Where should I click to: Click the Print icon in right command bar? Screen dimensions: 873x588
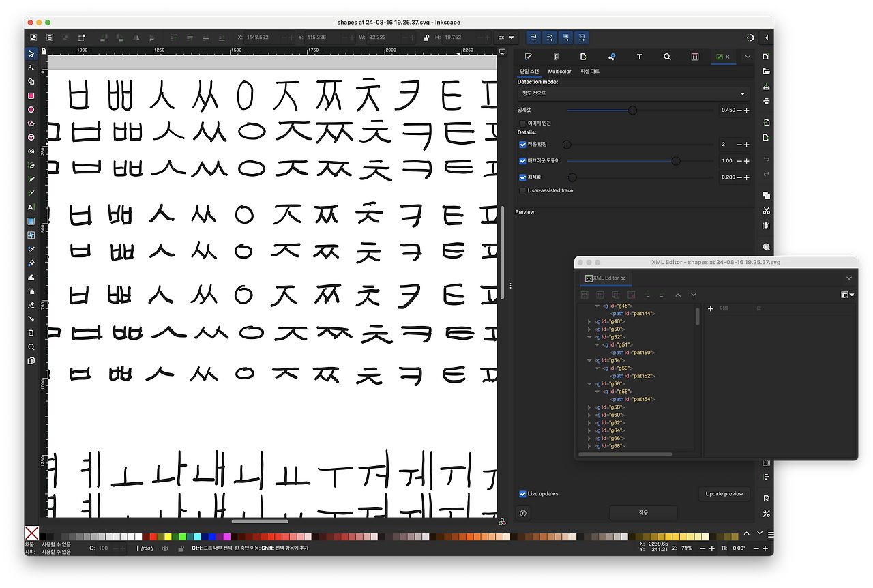(767, 102)
